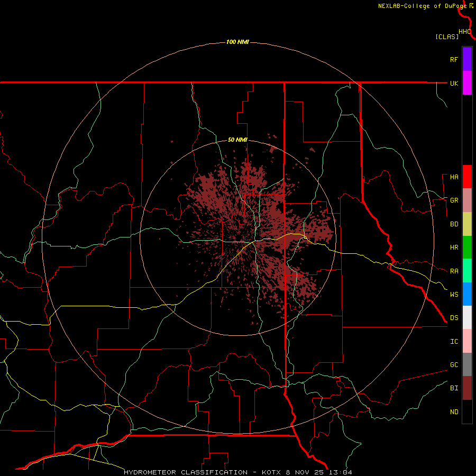Click the IC legend label
The image size is (476, 476).
(x=454, y=342)
